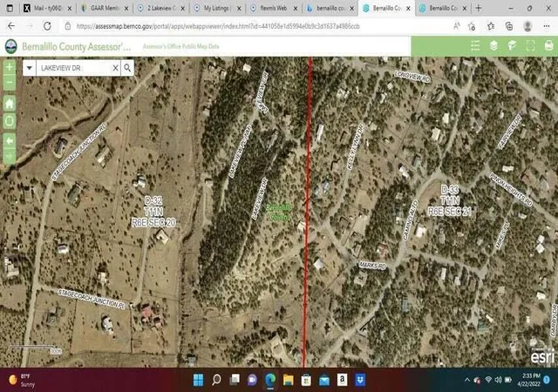Click the esri logo attribution
Image resolution: width=558 pixels, height=392 pixels.
(x=542, y=356)
